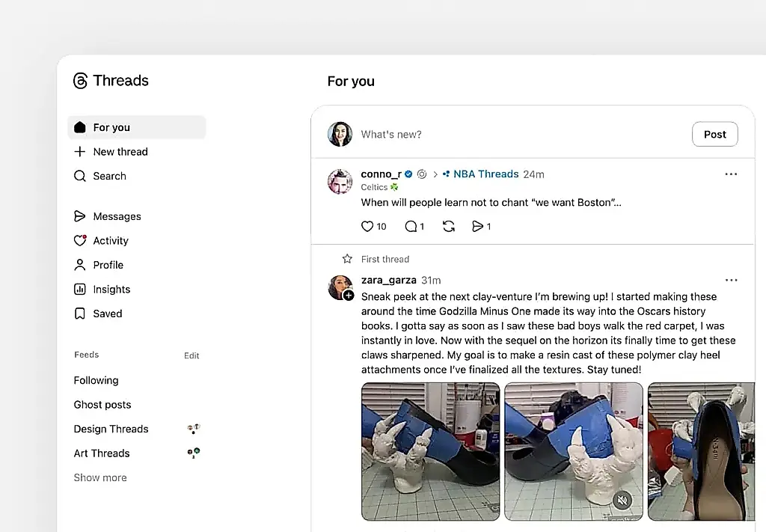Open the NBA Threads community link
The image size is (766, 532).
481,174
